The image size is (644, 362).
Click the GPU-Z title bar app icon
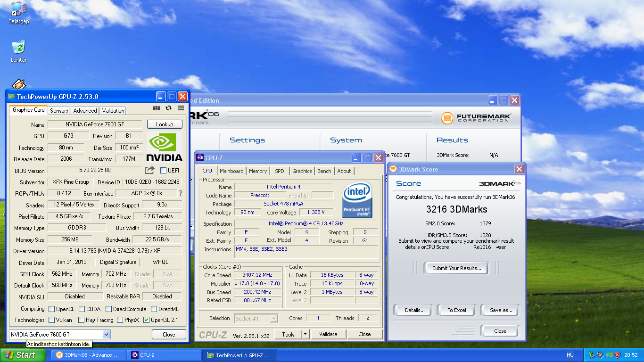click(x=11, y=97)
